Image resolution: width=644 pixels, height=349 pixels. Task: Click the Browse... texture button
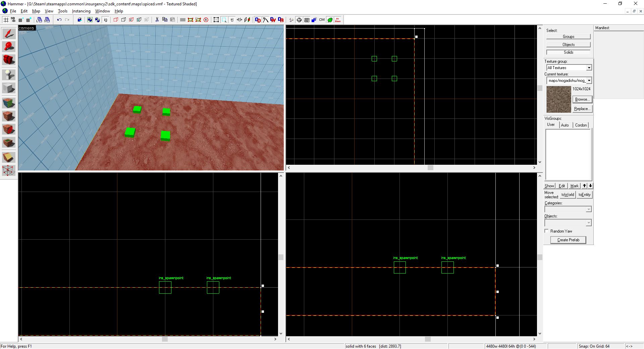(x=582, y=99)
